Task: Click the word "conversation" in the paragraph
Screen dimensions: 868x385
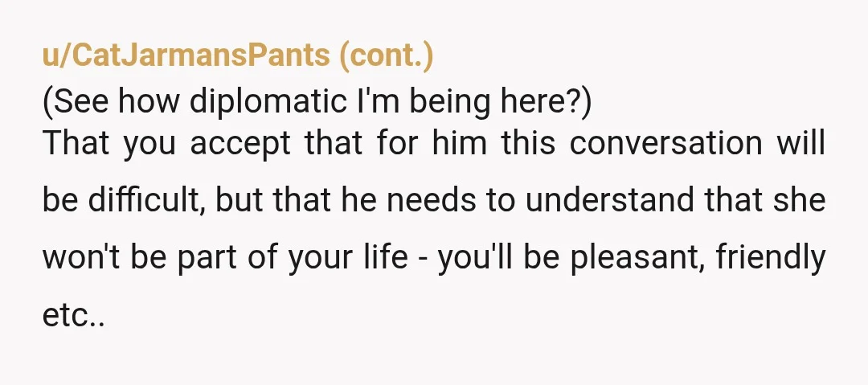Action: (666, 144)
